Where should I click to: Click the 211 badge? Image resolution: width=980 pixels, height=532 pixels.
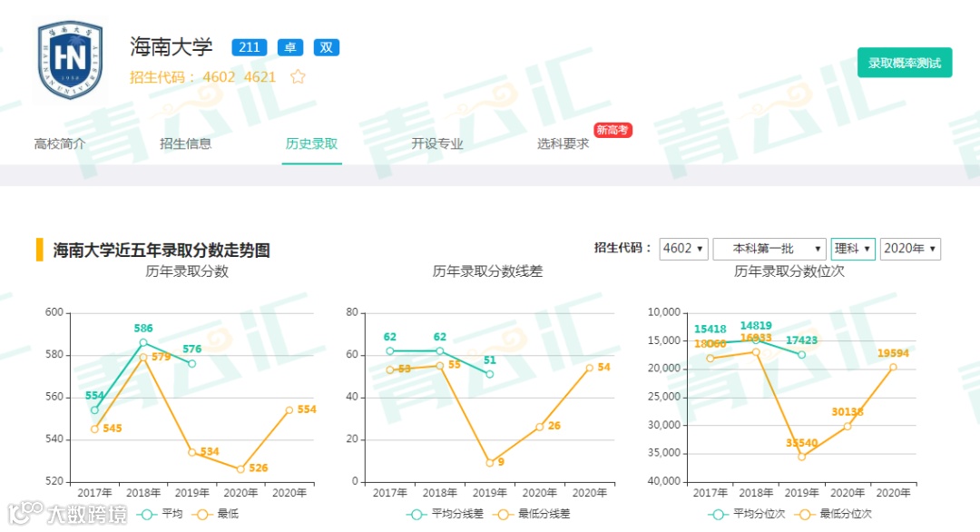pyautogui.click(x=250, y=47)
